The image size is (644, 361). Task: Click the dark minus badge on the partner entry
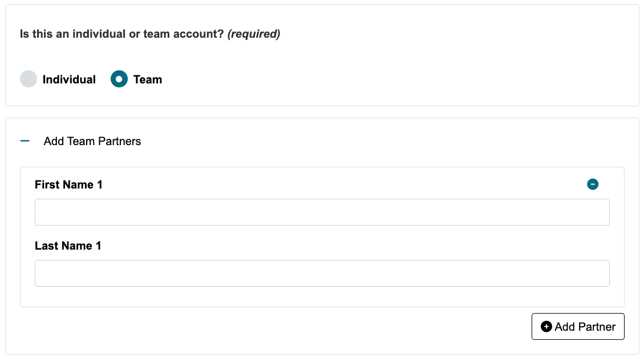coord(593,184)
